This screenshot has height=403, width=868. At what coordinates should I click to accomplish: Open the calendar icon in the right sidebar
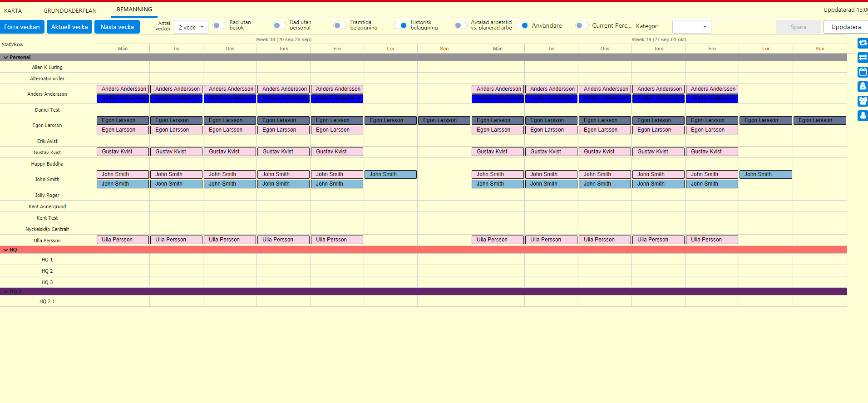click(863, 72)
